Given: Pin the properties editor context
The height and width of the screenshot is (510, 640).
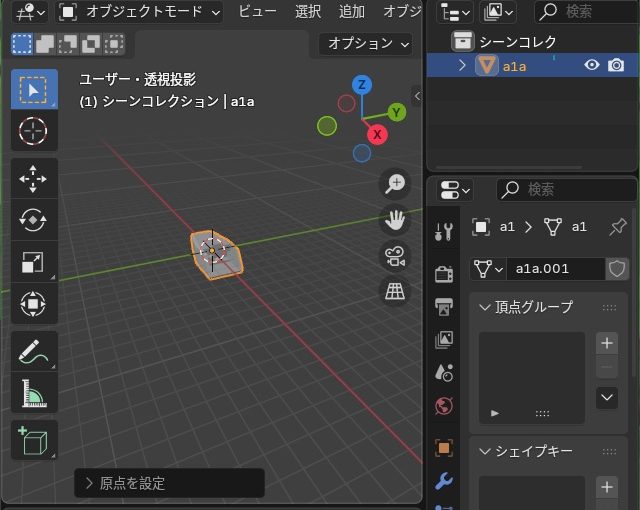Looking at the screenshot, I should pos(618,226).
